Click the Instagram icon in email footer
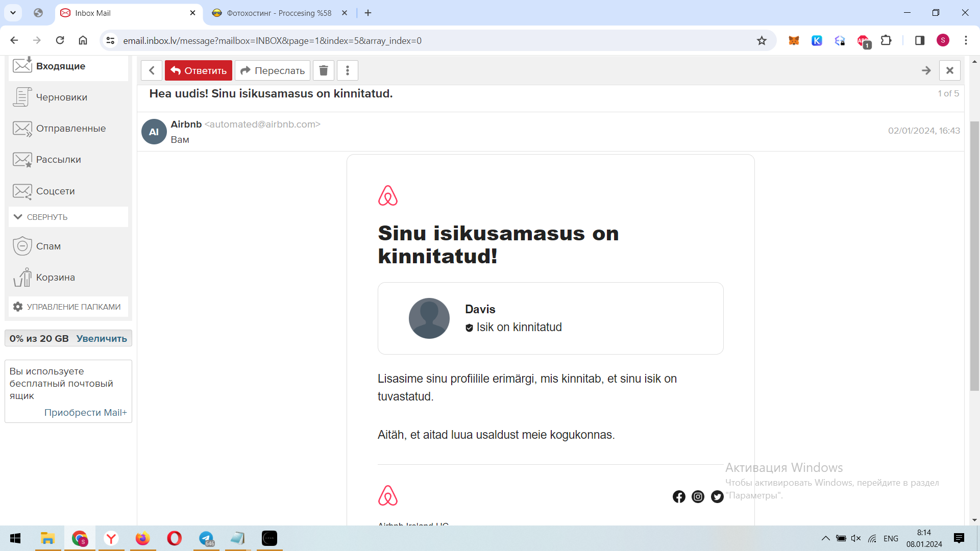Image resolution: width=980 pixels, height=551 pixels. click(698, 496)
